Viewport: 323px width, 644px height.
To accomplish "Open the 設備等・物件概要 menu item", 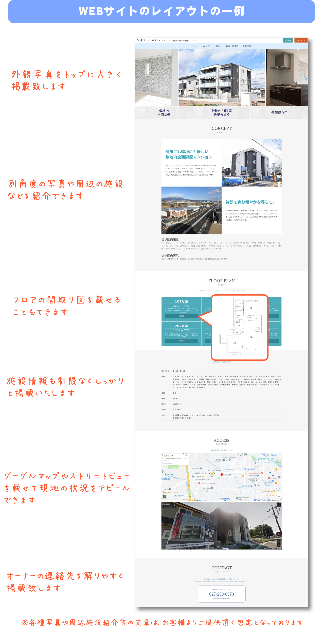I will 231,46.
